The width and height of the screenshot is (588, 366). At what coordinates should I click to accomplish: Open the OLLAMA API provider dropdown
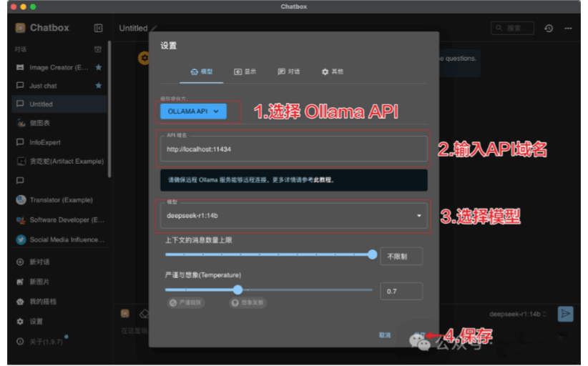(193, 112)
